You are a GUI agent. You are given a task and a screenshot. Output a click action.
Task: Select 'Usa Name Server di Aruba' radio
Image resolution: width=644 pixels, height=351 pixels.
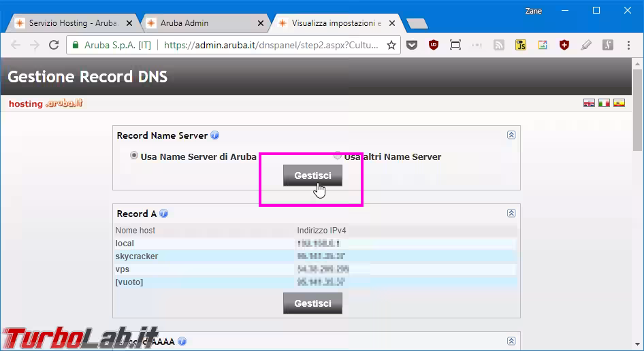click(134, 156)
